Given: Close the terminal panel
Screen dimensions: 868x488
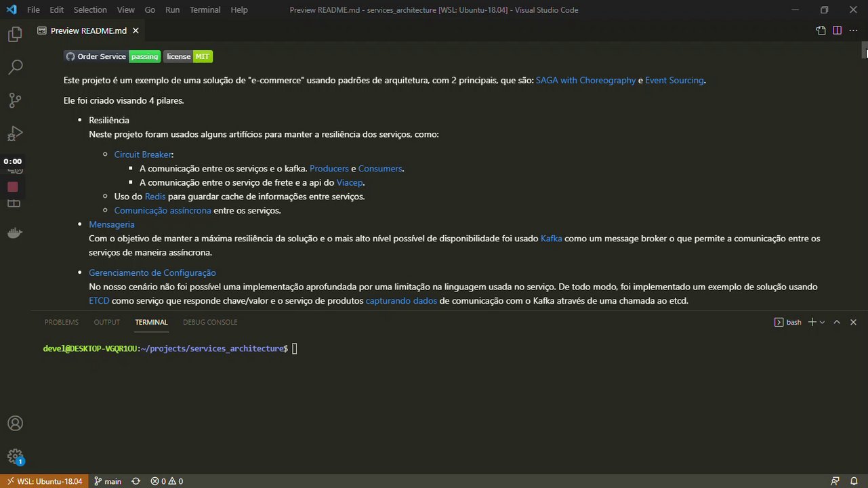Looking at the screenshot, I should (x=853, y=322).
